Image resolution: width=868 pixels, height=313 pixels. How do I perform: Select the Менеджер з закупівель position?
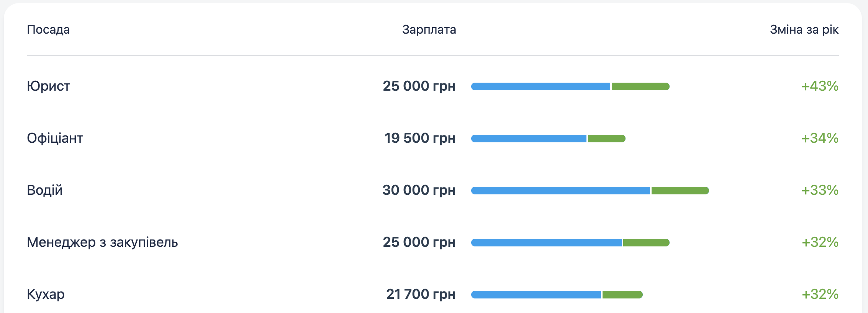(x=433, y=242)
